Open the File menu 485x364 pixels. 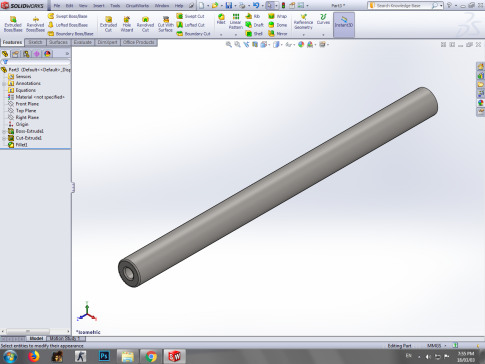(x=57, y=6)
